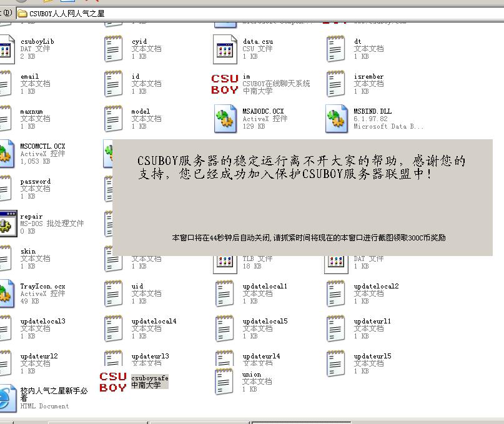
Task: Select the updateurl5 notepad icon
Action: 335,363
